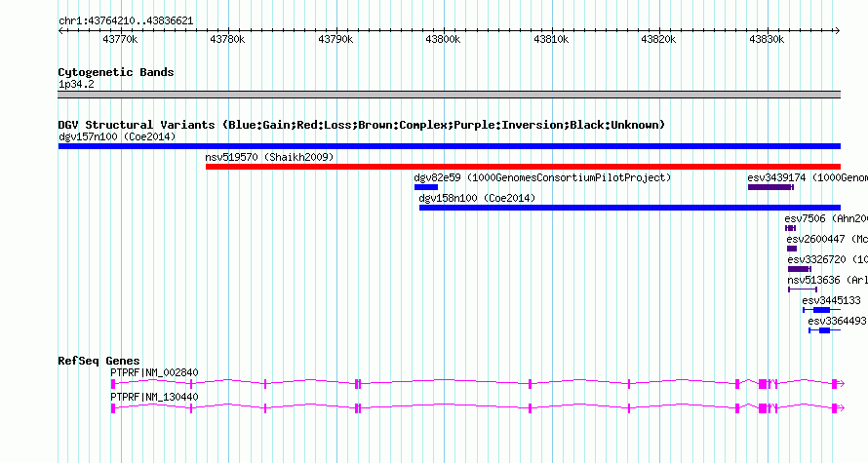The image size is (868, 463).
Task: Click the dgv157n100 (Coe2014) label
Action: pyautogui.click(x=117, y=136)
